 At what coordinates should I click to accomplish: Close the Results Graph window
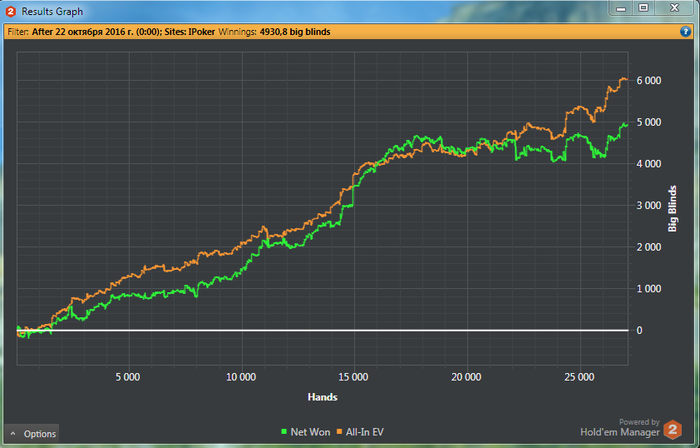click(x=674, y=7)
